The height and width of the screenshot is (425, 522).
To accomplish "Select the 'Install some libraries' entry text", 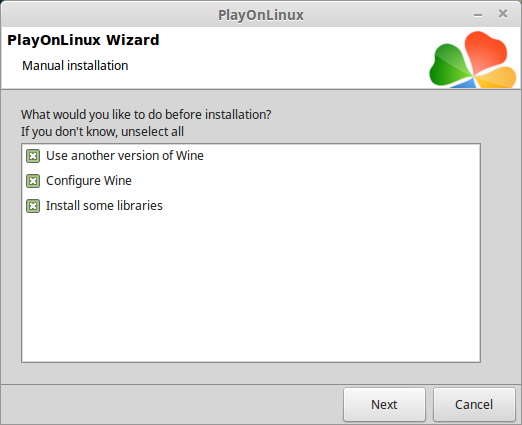I will pos(104,206).
